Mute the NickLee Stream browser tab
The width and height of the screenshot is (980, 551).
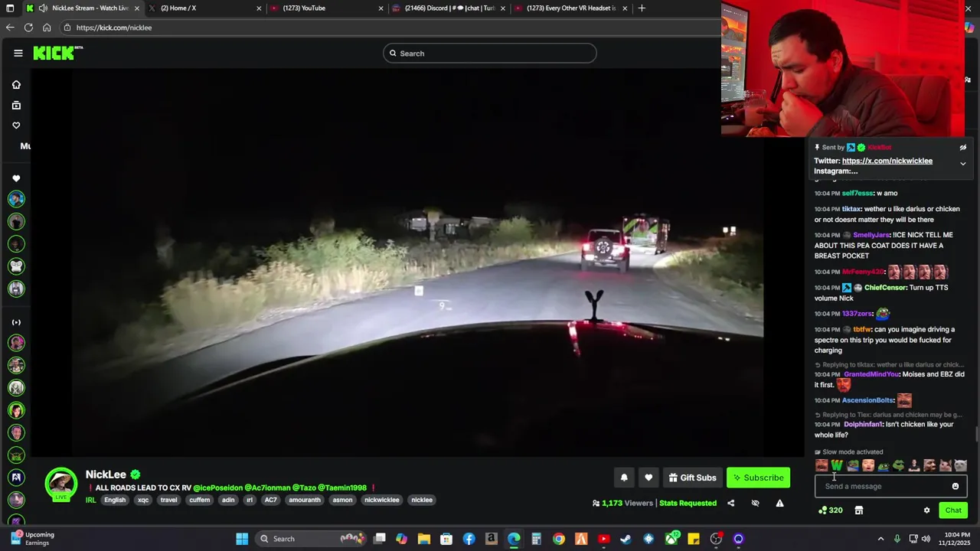pyautogui.click(x=43, y=8)
